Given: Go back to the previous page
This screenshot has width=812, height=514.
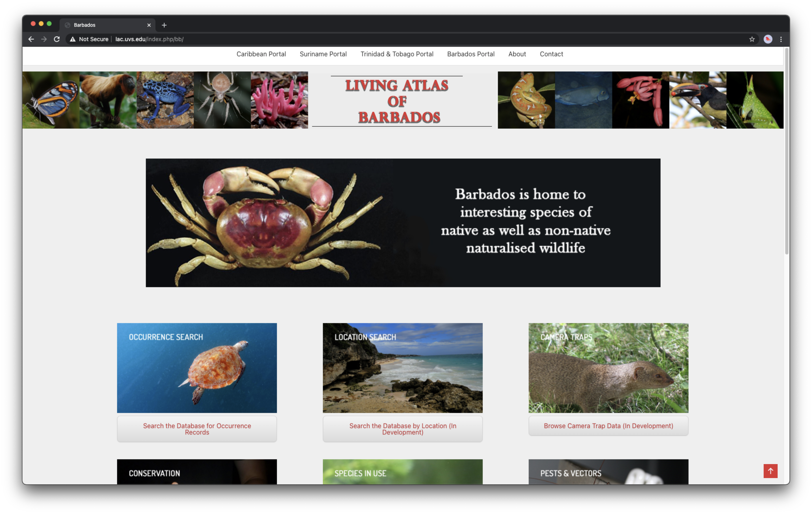Looking at the screenshot, I should (31, 39).
